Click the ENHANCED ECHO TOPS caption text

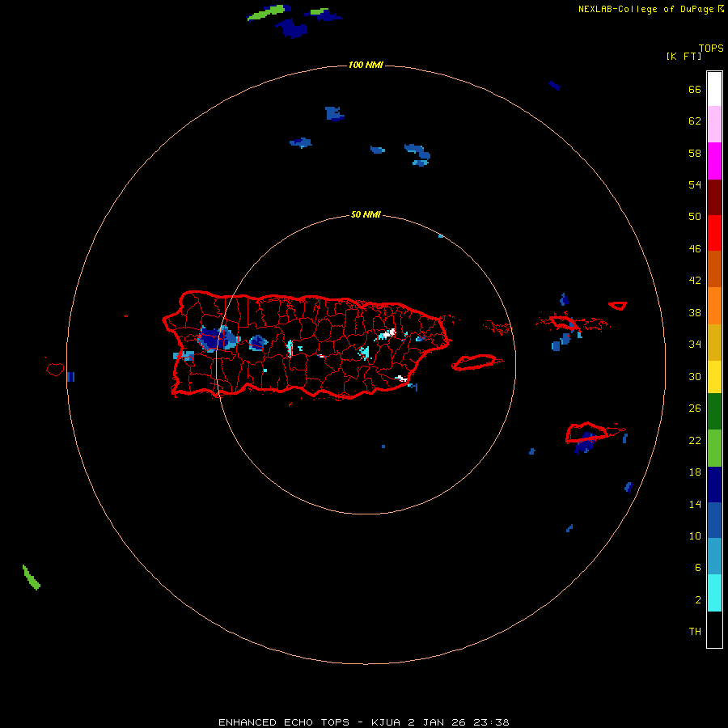(284, 722)
